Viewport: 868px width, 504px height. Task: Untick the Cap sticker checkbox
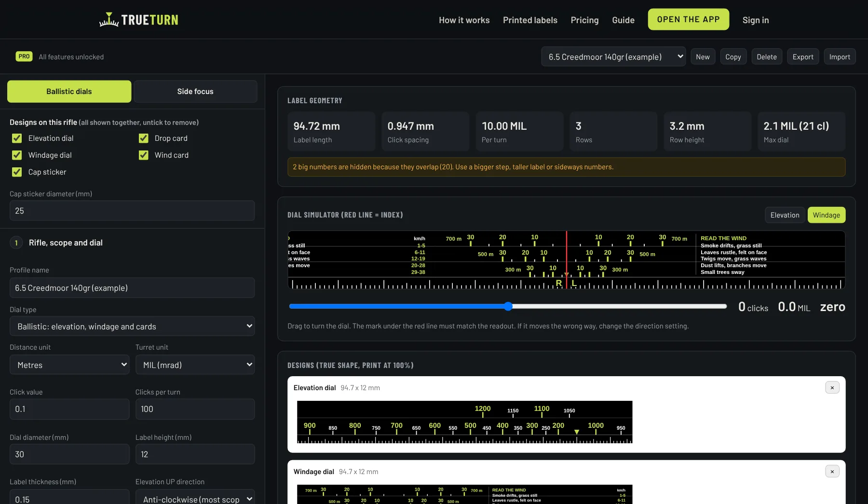[17, 172]
